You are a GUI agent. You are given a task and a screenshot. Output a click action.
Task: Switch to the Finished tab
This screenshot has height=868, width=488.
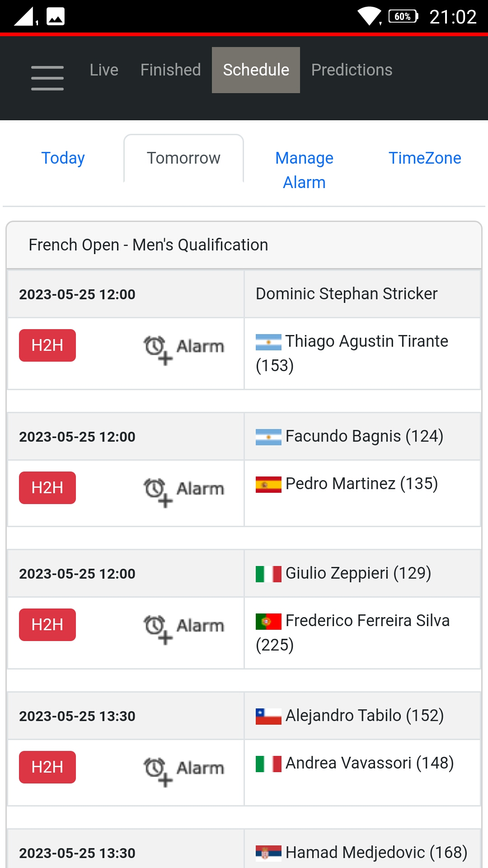(x=171, y=70)
